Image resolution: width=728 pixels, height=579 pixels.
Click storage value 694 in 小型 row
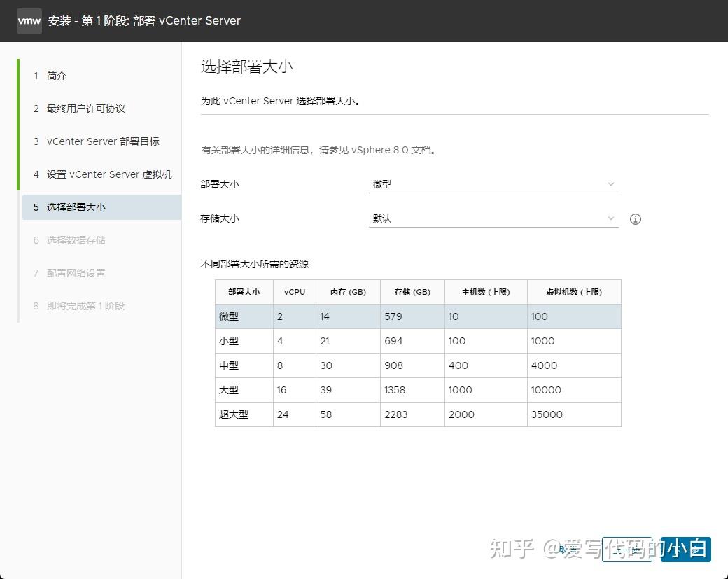[x=393, y=341]
